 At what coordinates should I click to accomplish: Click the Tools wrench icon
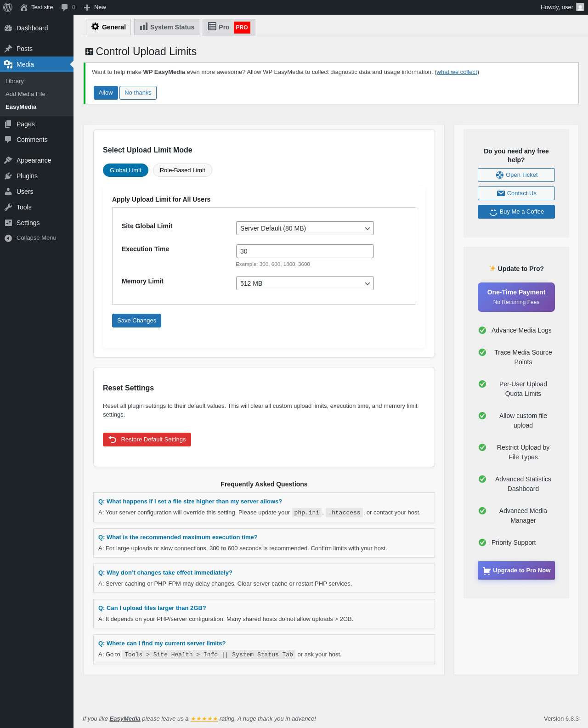pyautogui.click(x=8, y=207)
